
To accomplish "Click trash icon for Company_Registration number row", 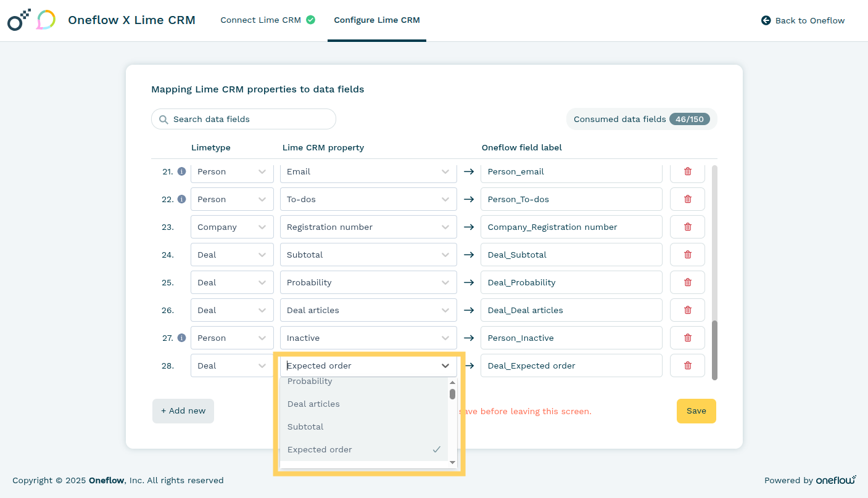I will [687, 227].
